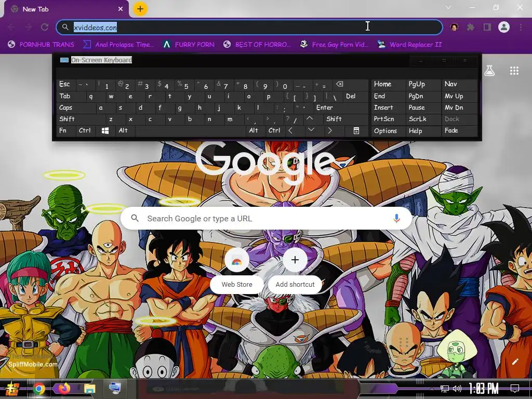Tap the Windows logo key on the keyboard
The height and width of the screenshot is (399, 532).
(105, 130)
